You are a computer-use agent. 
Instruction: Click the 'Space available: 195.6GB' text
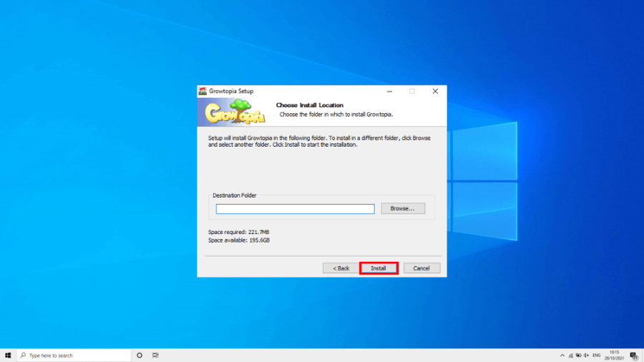tap(239, 240)
